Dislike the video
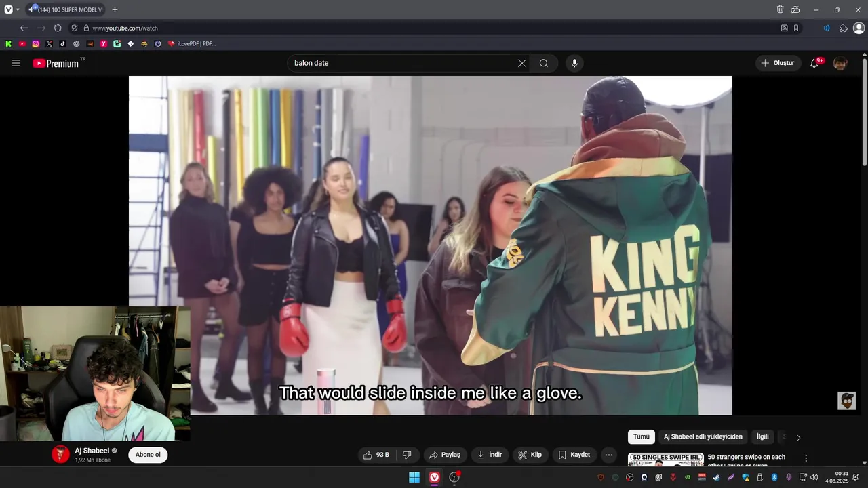Screen dimensions: 868x488 coord(408,455)
